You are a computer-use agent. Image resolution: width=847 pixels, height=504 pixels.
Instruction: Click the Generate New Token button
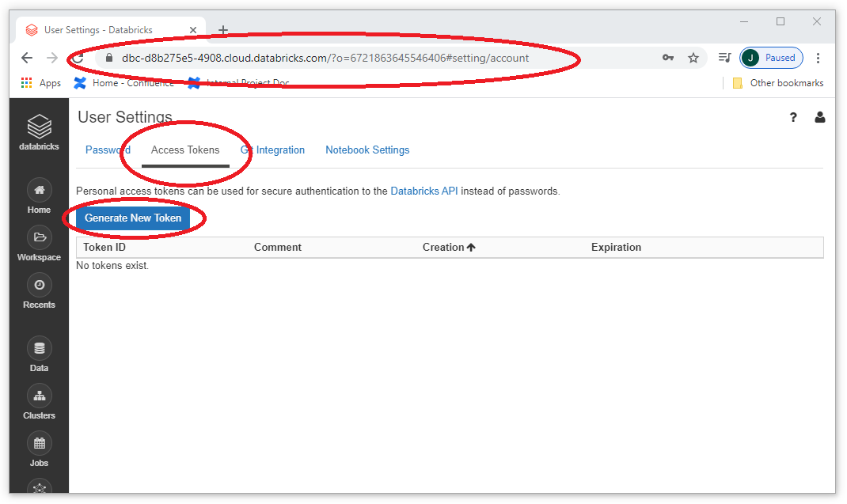(x=133, y=218)
